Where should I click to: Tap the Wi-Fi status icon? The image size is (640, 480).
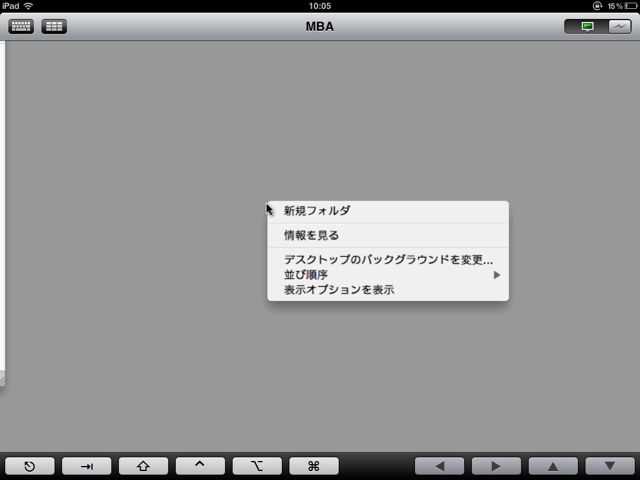28,6
